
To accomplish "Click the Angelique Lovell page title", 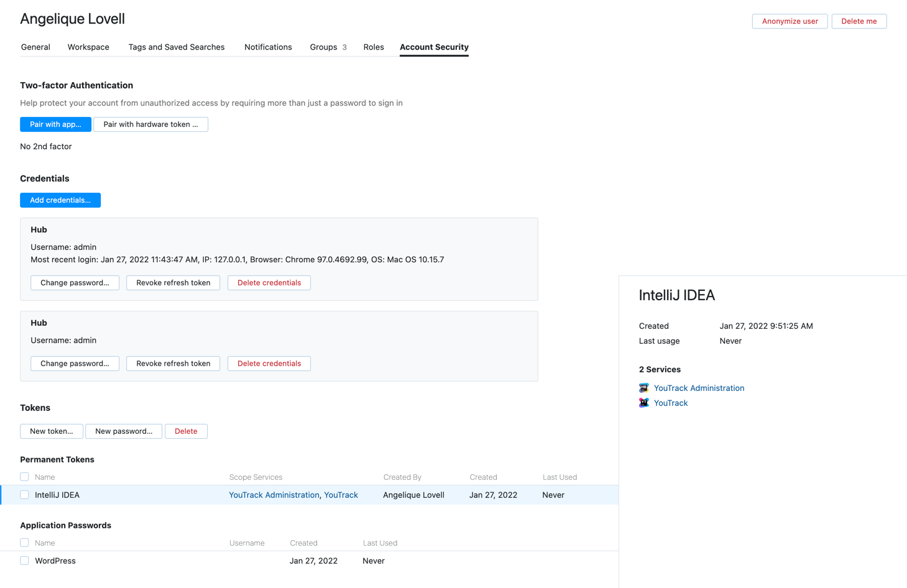I will click(x=72, y=19).
